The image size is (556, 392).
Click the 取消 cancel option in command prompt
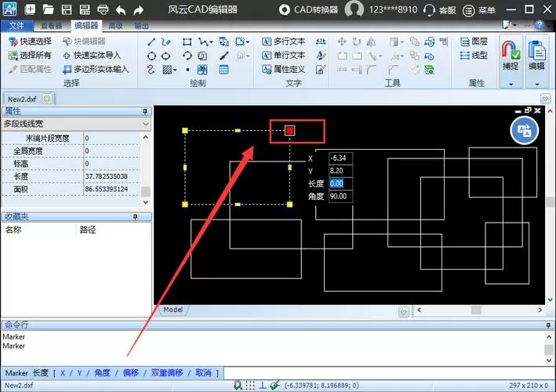(x=203, y=373)
